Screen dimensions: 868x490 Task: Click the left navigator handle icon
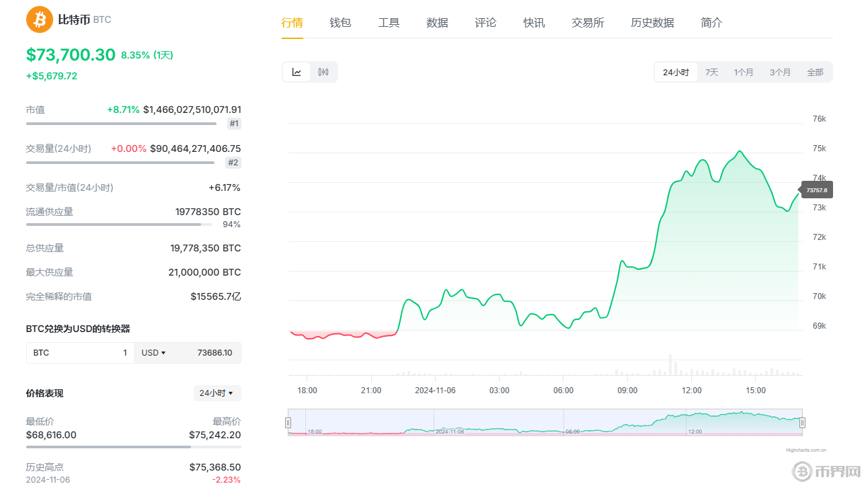[289, 421]
